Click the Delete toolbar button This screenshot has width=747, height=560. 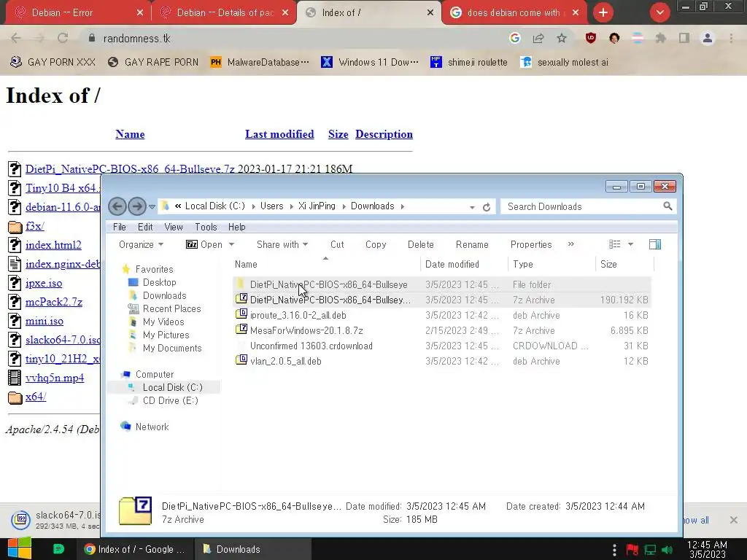click(x=421, y=244)
